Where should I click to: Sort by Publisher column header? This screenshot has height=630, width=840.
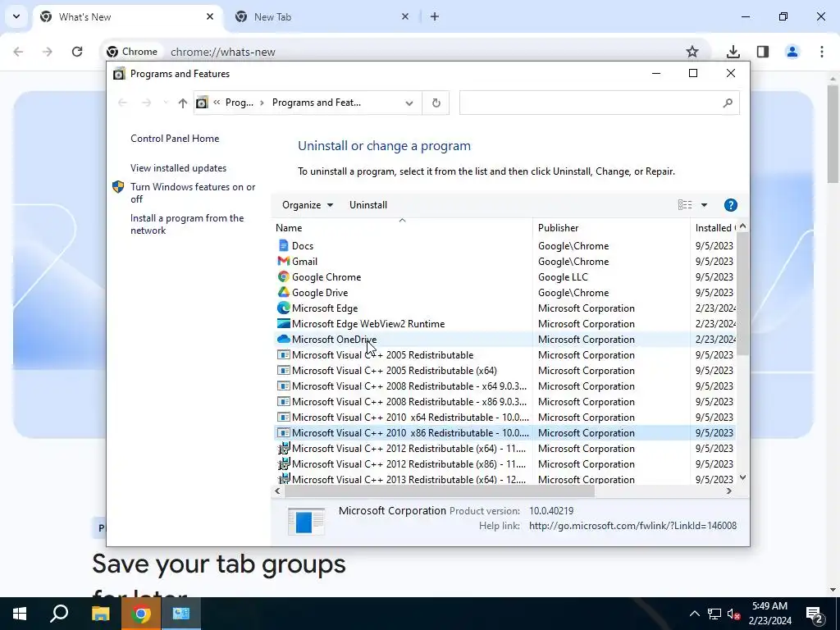point(611,228)
